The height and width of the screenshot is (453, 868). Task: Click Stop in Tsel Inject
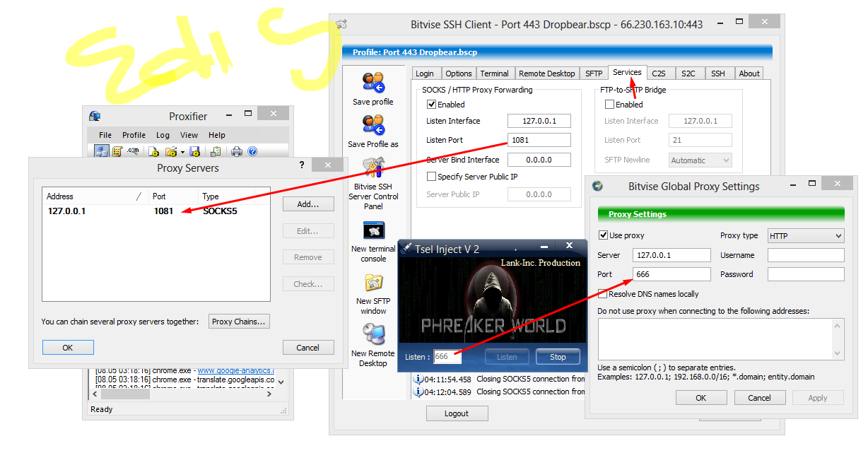point(558,357)
